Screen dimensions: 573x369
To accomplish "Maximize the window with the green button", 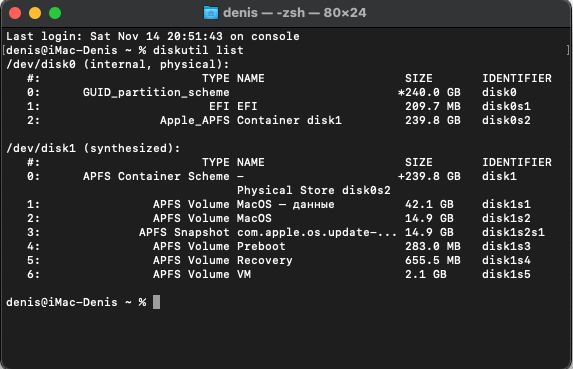I will pos(55,13).
